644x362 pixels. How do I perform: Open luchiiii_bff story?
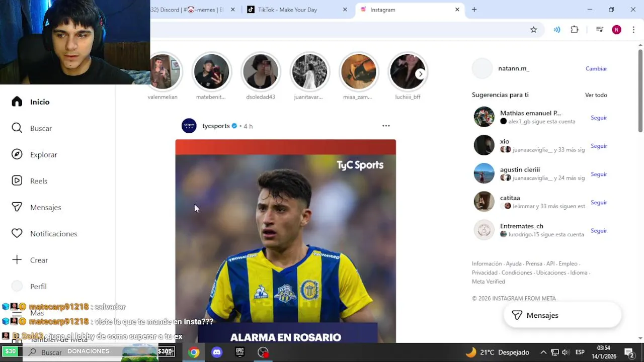pos(408,71)
